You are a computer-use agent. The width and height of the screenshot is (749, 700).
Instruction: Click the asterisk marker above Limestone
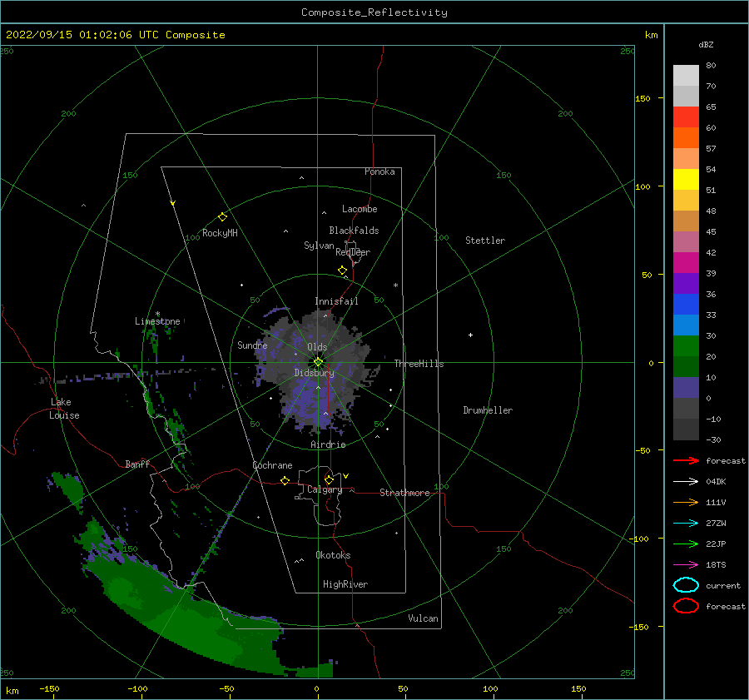[x=157, y=314]
